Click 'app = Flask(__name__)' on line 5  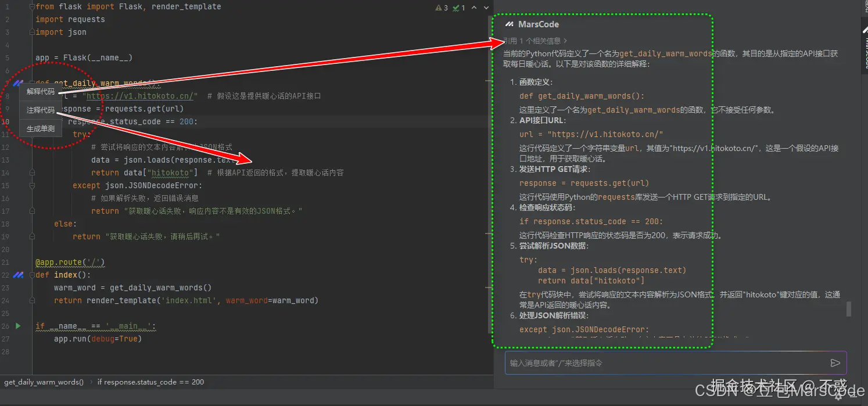84,58
